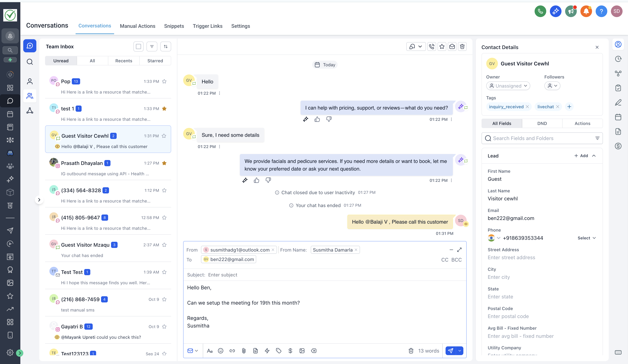Unstar the Prasath Dhayalan conversation
Image resolution: width=628 pixels, height=364 pixels.
coord(164,163)
